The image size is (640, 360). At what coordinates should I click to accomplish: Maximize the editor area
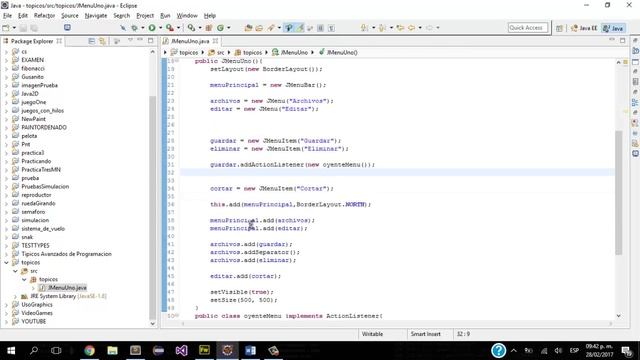(x=622, y=40)
